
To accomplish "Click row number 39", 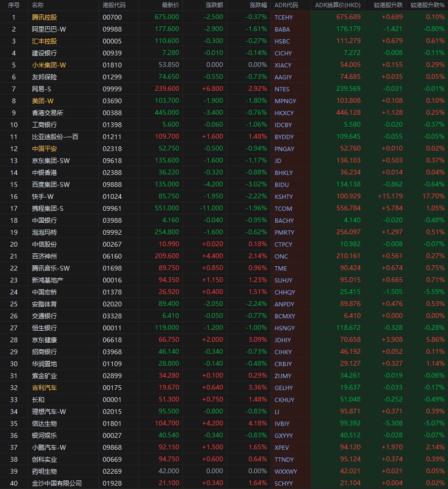I will tap(14, 471).
